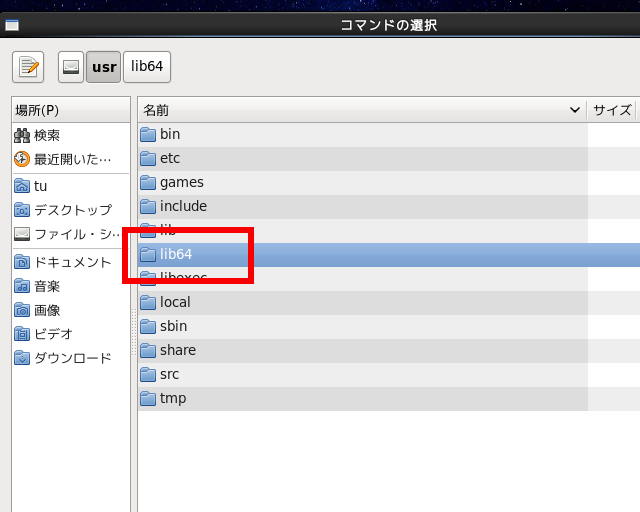
Task: Select the highlighted lib64 folder
Action: click(176, 254)
